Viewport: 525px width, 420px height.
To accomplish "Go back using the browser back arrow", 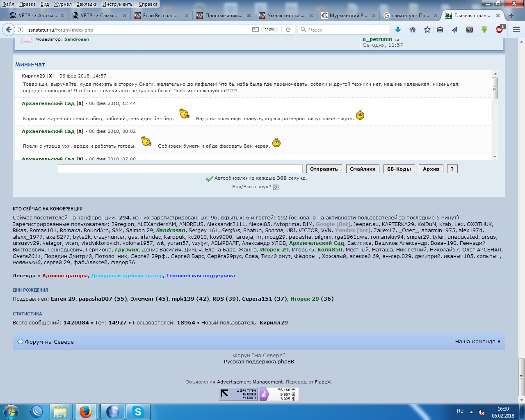I will tap(9, 30).
